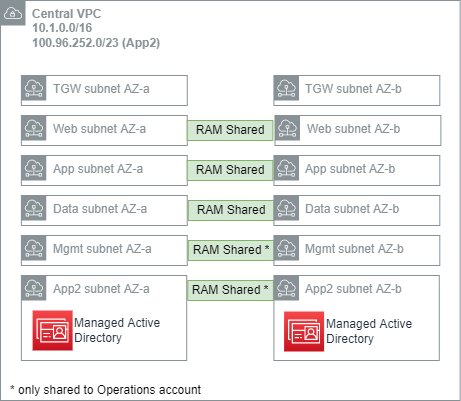Click RAM Shared * label between Mgmt subnets
Viewport: 461px width, 401px height.
click(x=231, y=250)
